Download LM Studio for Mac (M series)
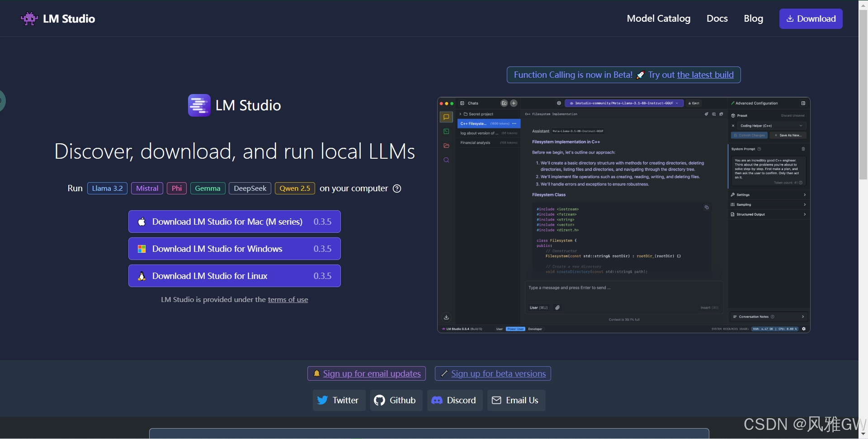Screen dimensions: 868x439 (x=234, y=222)
